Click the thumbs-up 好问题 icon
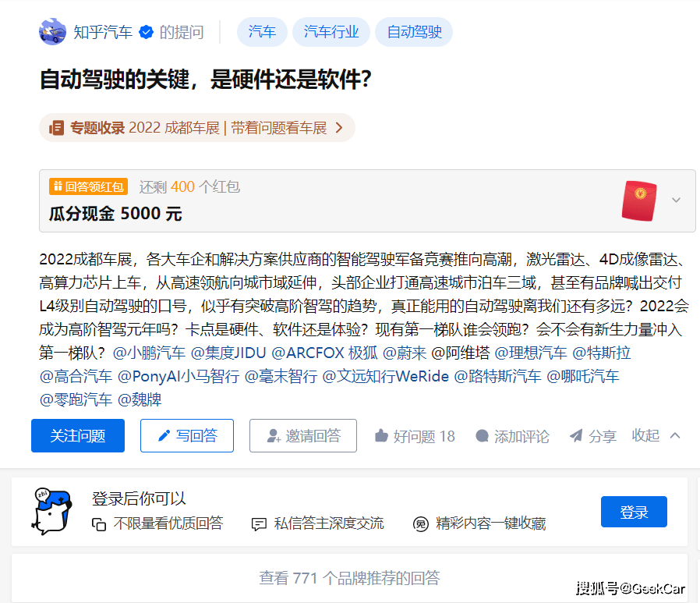The image size is (700, 603). pos(381,435)
